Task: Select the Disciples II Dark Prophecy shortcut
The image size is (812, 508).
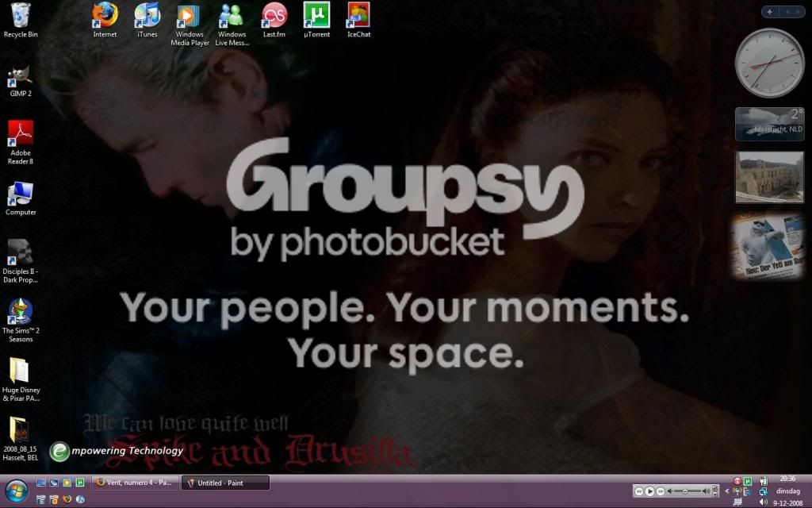Action: click(20, 262)
